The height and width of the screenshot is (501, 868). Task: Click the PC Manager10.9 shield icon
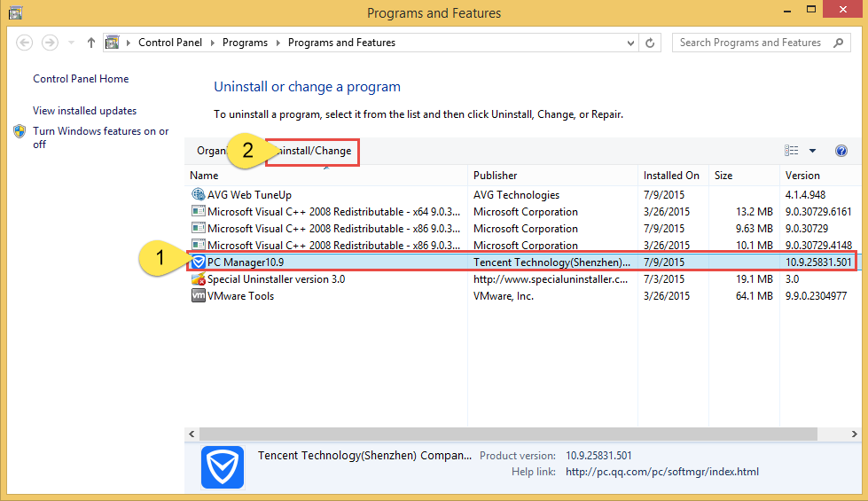point(199,262)
